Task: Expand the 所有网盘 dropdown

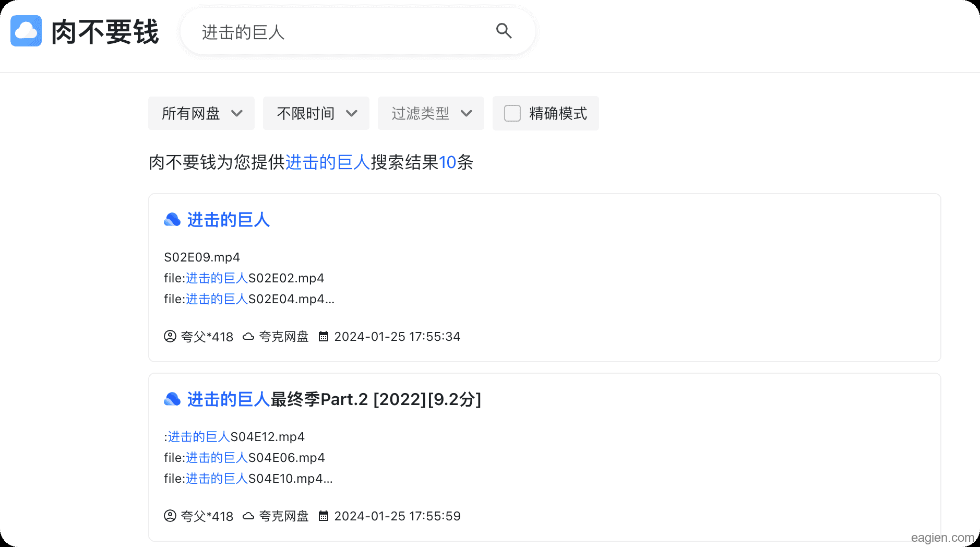Action: 201,113
